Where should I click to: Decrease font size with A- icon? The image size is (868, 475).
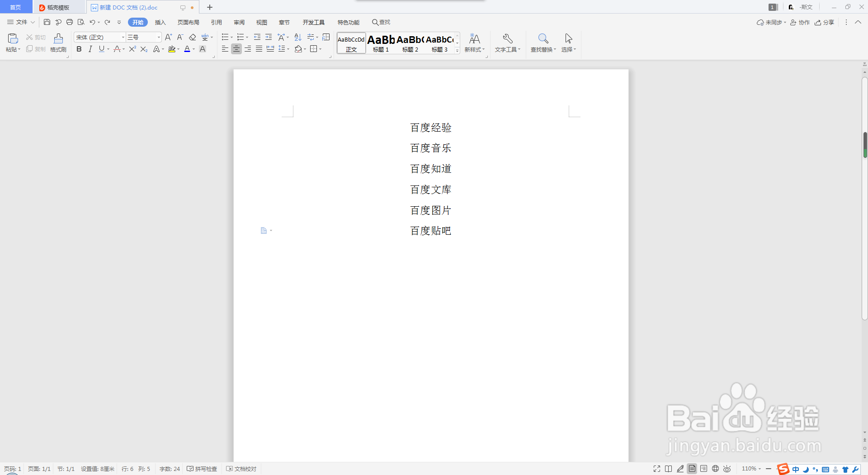[x=180, y=37]
